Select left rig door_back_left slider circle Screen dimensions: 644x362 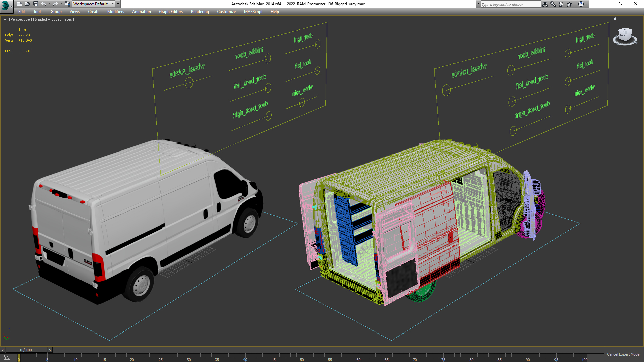pos(268,88)
